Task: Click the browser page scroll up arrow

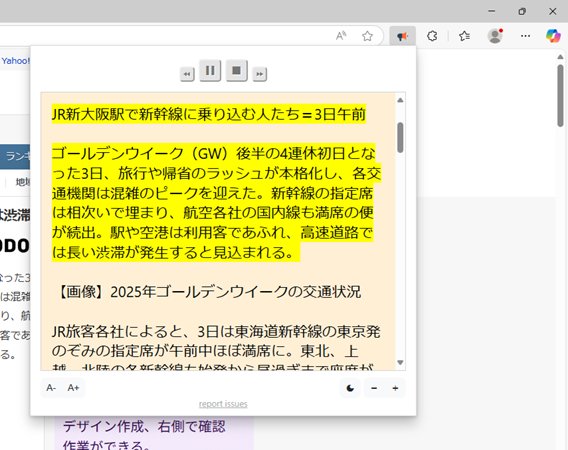Action: pyautogui.click(x=560, y=57)
